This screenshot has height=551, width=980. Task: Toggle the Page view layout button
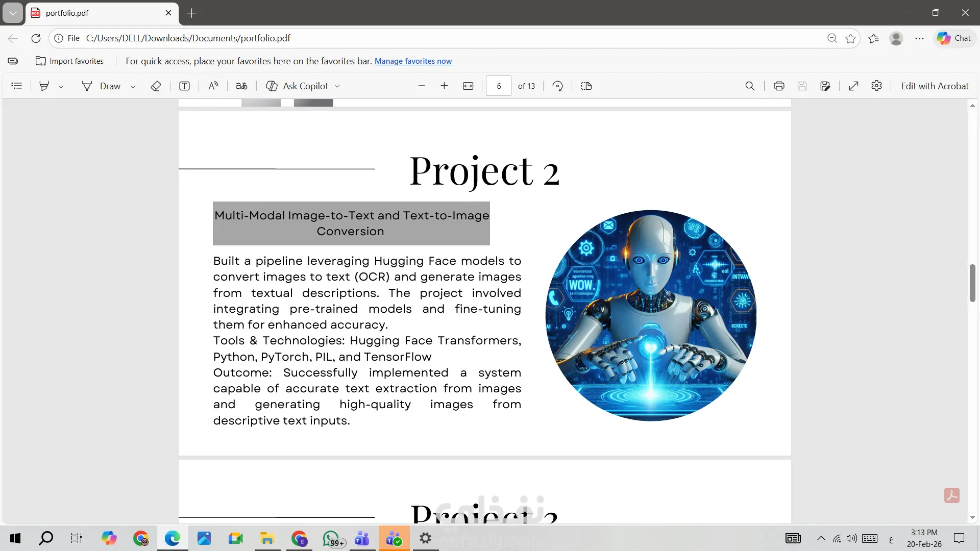pos(586,86)
